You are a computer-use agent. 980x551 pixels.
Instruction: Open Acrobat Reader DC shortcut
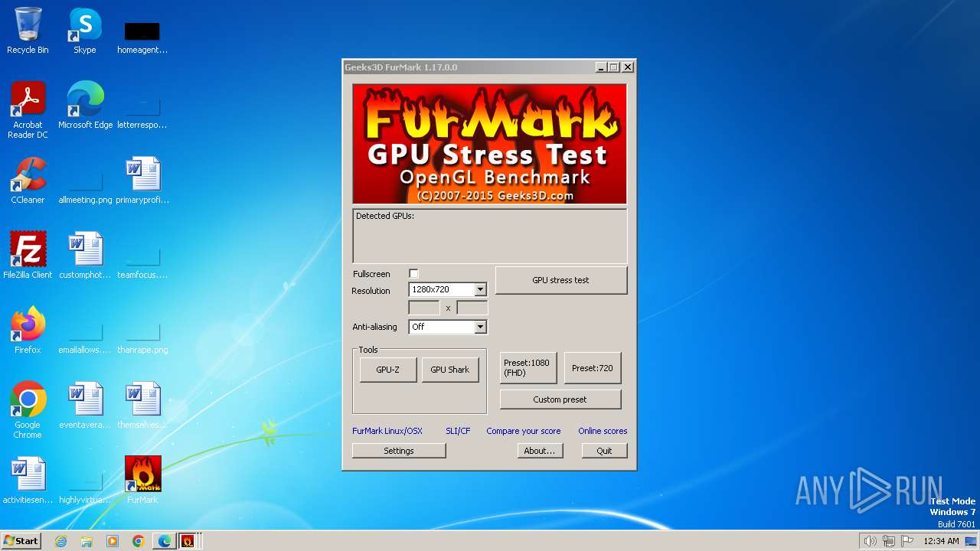(x=28, y=110)
